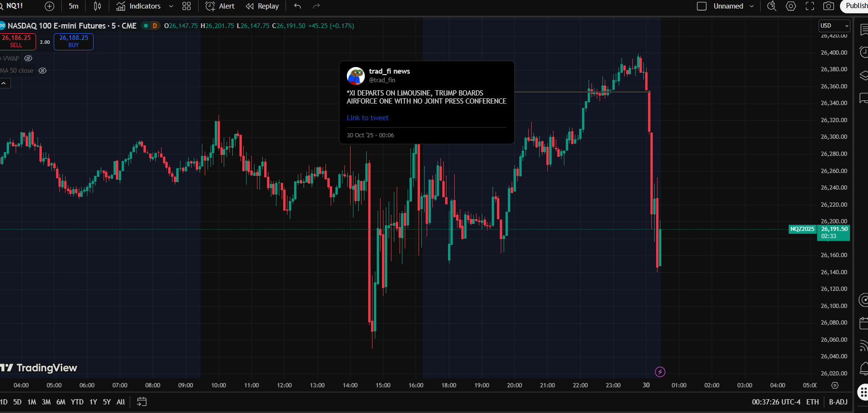Publish the chart idea
Viewport: 868px width, 413px height.
[x=856, y=6]
